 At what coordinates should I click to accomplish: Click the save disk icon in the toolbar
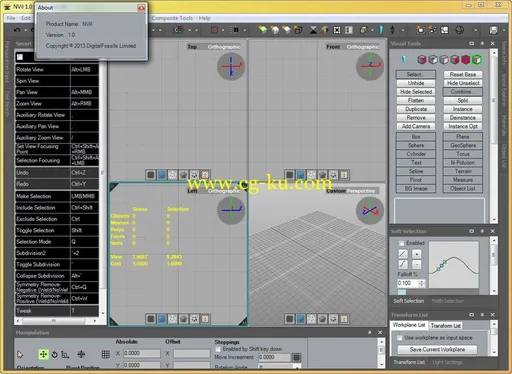494,30
